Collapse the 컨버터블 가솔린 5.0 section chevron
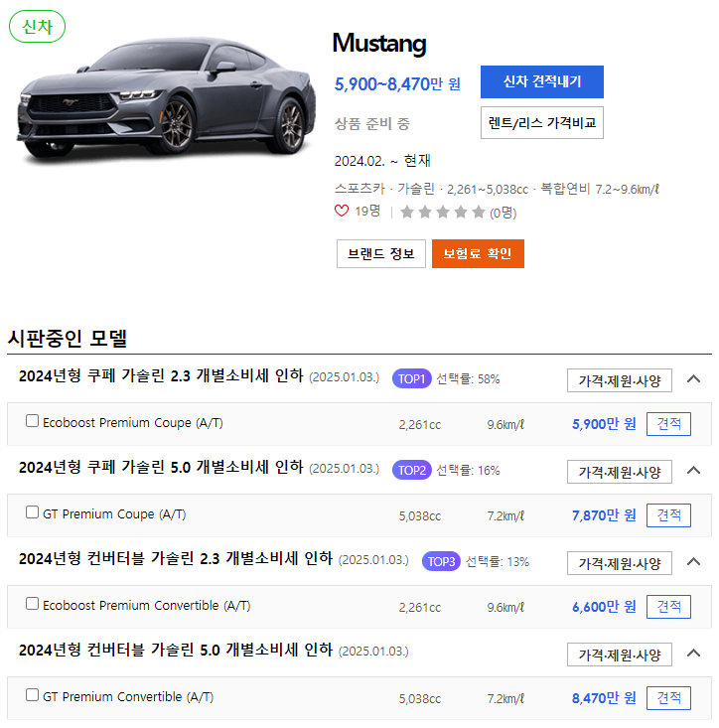 (x=693, y=654)
